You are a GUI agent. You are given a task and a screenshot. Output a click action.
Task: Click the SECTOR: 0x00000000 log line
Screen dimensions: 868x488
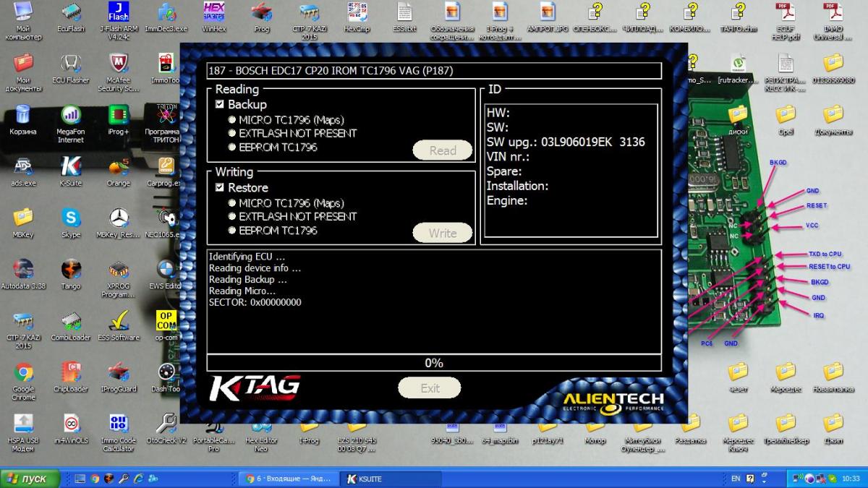pos(255,302)
